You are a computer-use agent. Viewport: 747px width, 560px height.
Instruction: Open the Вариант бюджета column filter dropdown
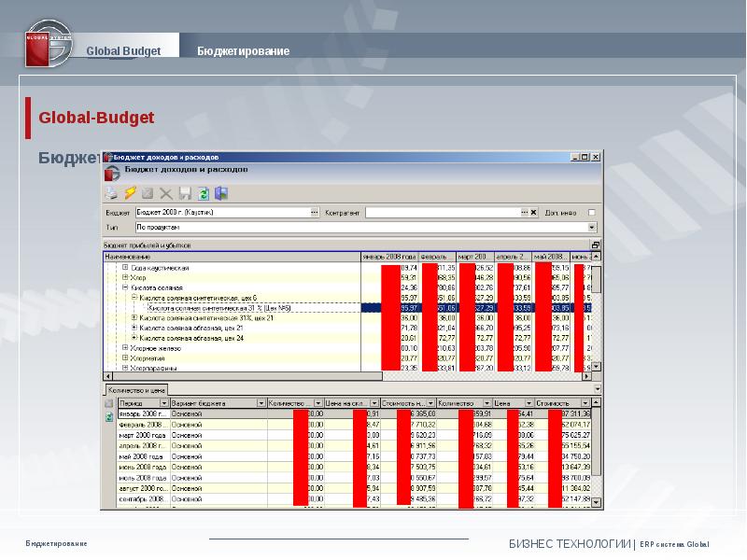click(261, 403)
